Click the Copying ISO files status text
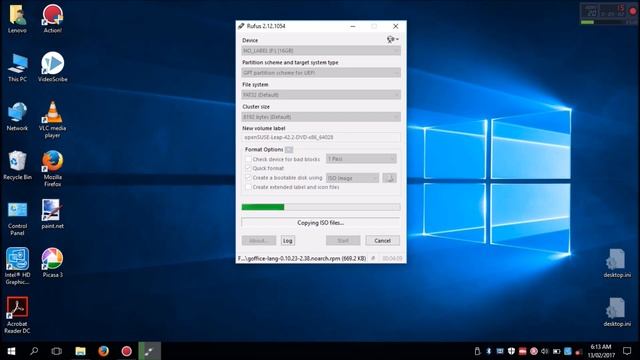640x360 pixels. point(320,223)
